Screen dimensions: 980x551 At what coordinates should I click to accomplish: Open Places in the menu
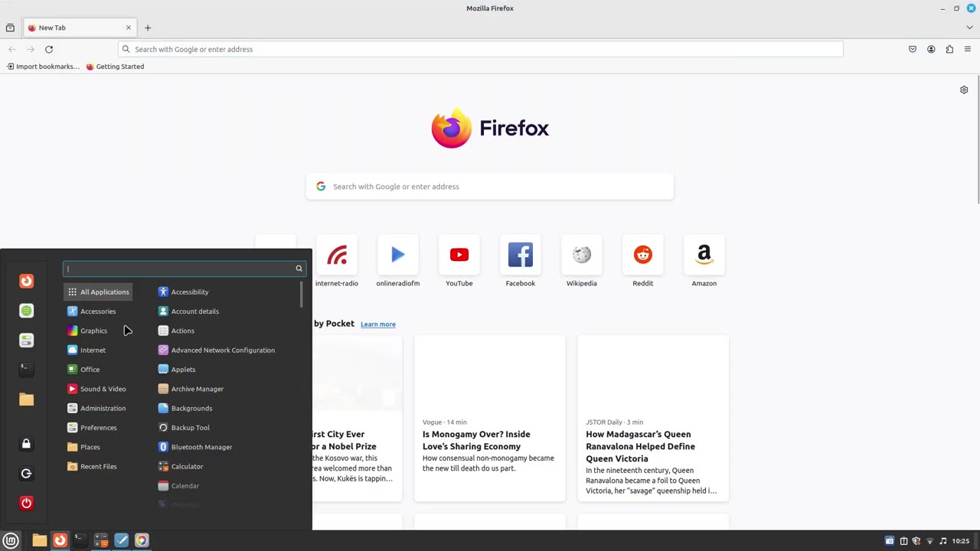[x=98, y=447]
